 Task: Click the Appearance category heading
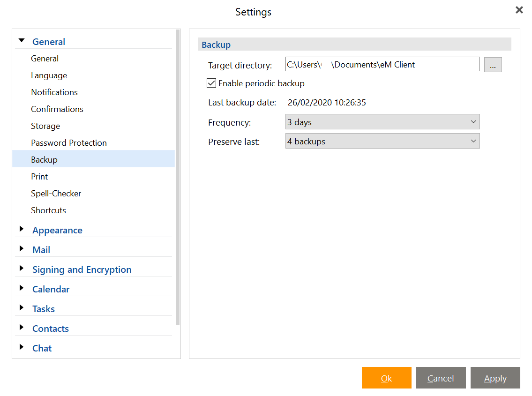[x=57, y=231]
